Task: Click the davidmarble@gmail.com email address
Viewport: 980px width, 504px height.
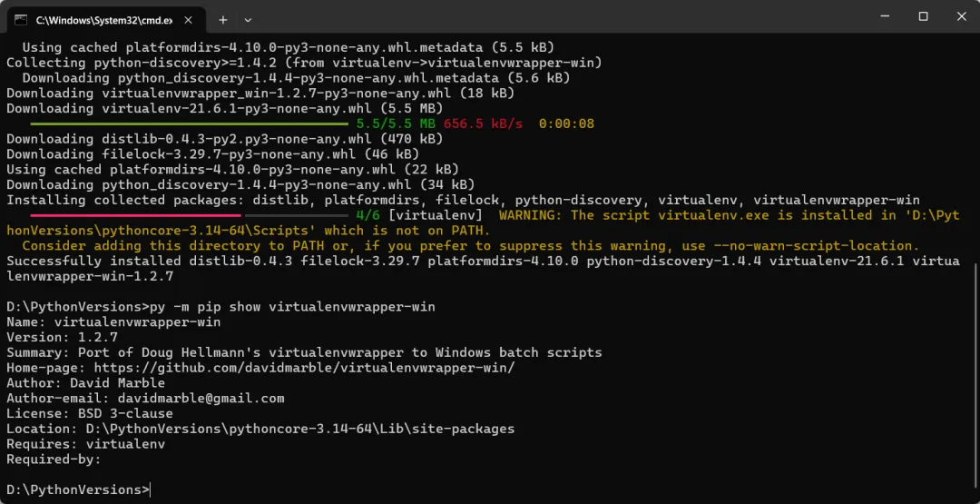Action: point(201,399)
